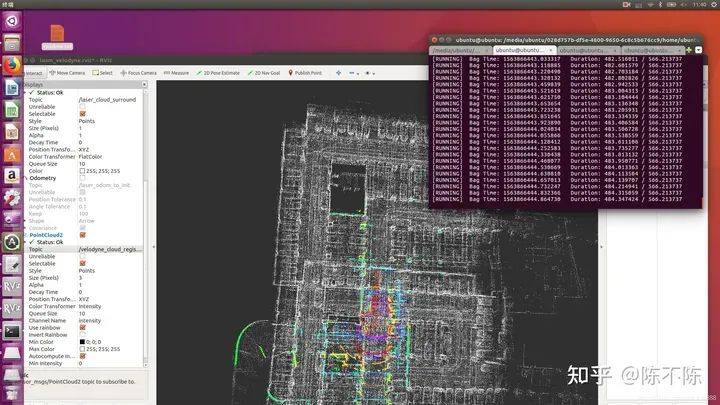This screenshot has height=405, width=720.
Task: Select the Move Camera tool
Action: point(67,73)
